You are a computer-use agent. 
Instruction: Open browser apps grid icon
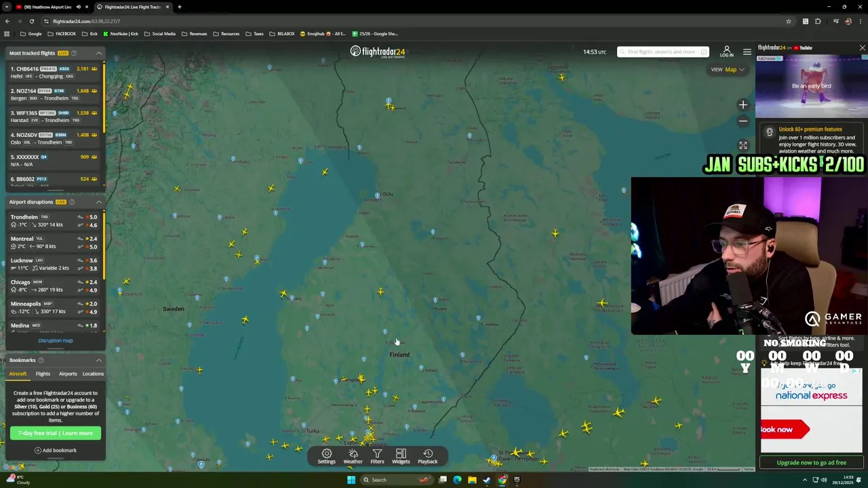(7, 34)
